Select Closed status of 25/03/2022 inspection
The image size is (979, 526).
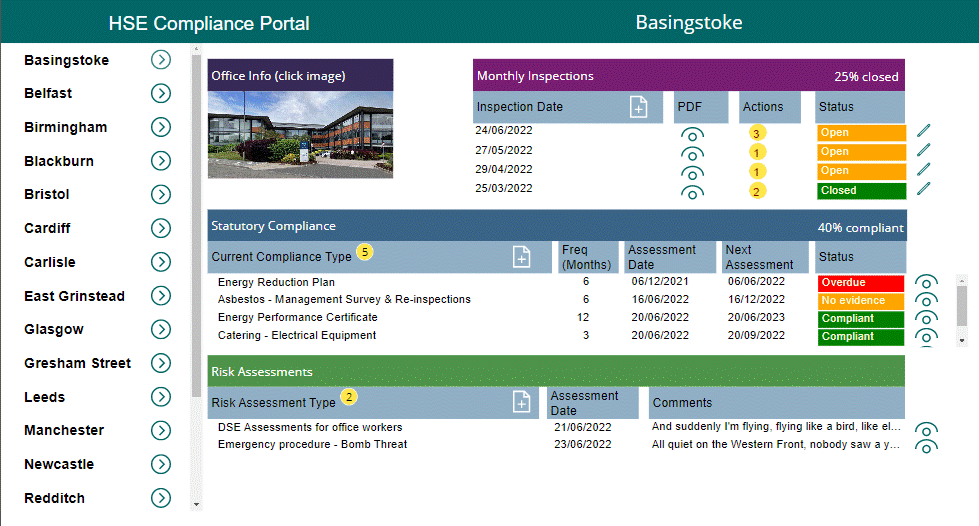click(861, 191)
